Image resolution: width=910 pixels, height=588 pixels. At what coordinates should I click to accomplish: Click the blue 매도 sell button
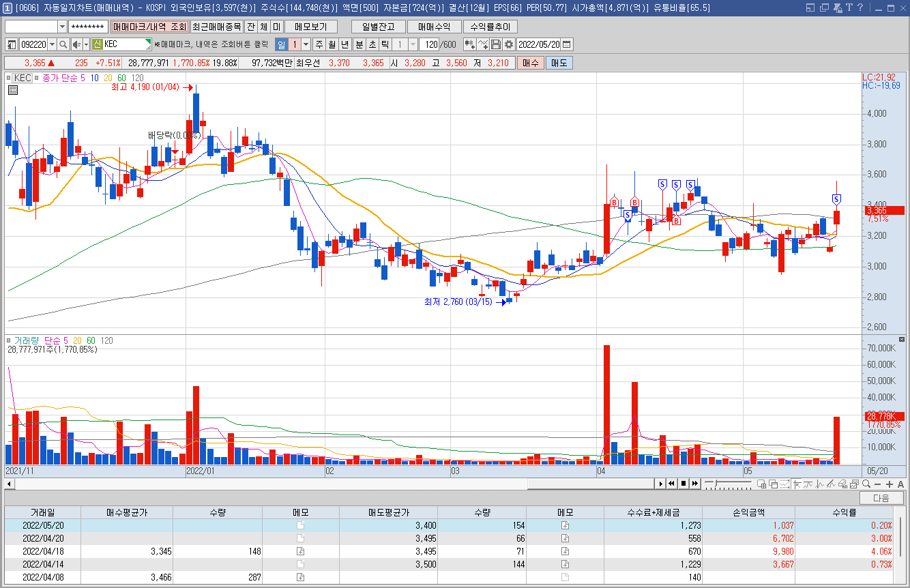pyautogui.click(x=559, y=63)
